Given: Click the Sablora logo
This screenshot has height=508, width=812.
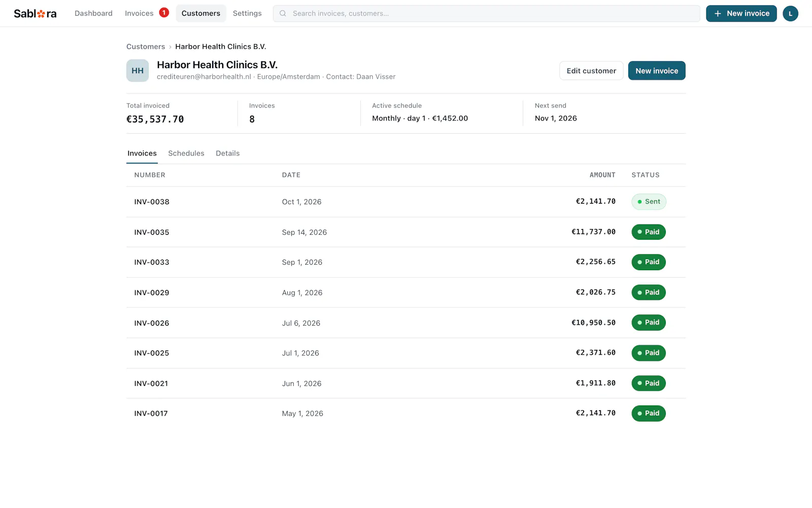Looking at the screenshot, I should coord(35,14).
